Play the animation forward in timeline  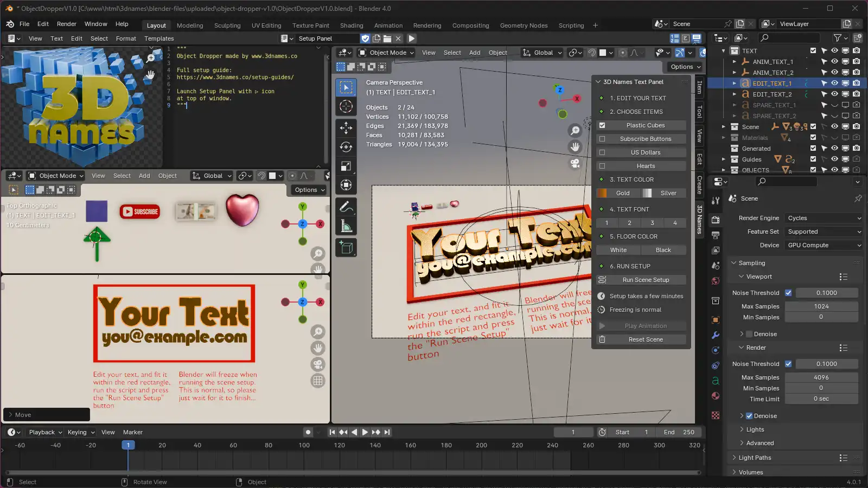(365, 432)
